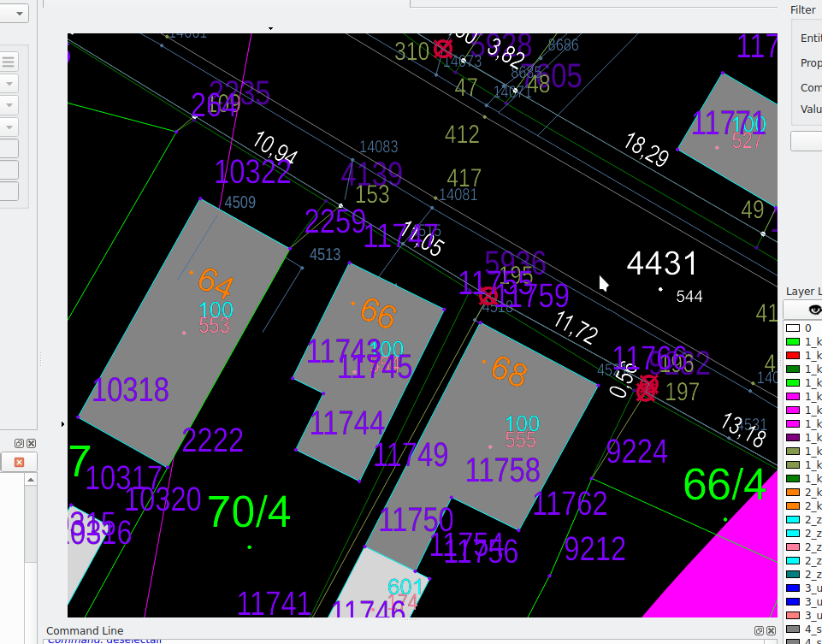This screenshot has height=644, width=822.
Task: Click the hamburger lines icon in left panel
Action: tap(9, 62)
